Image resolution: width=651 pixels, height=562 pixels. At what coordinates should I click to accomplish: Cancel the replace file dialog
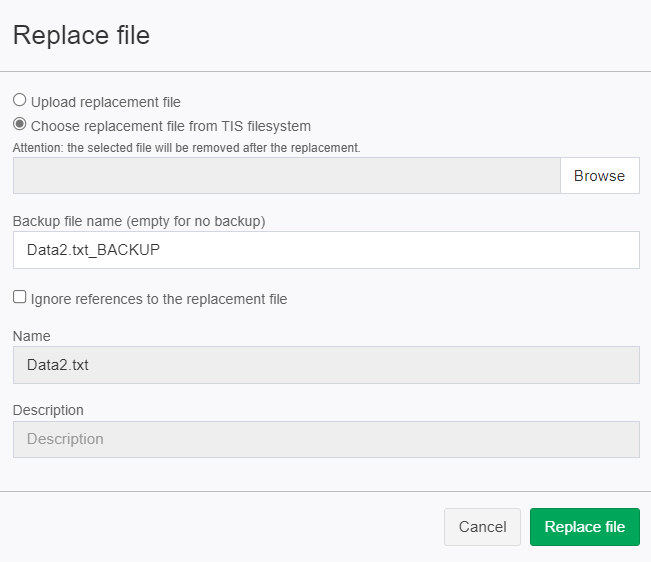point(482,527)
